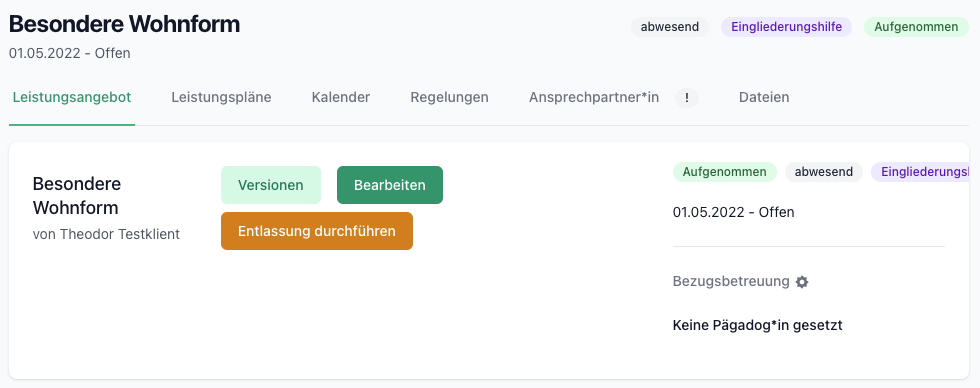Switch to the Leistungsangebot tab
980x388 pixels.
click(72, 97)
